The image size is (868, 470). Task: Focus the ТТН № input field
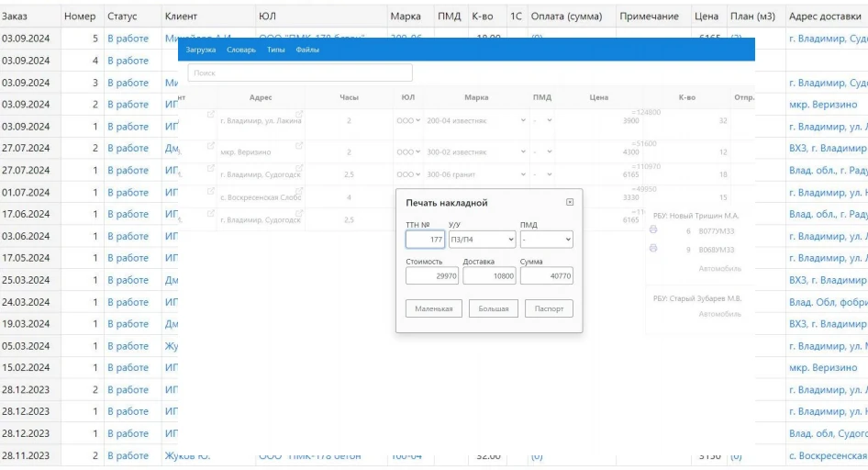pyautogui.click(x=425, y=240)
